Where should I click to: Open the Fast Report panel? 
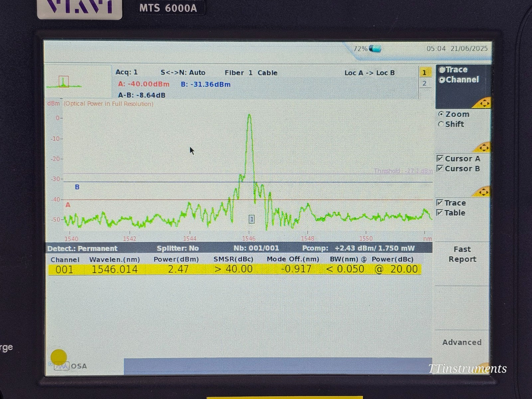(x=462, y=254)
